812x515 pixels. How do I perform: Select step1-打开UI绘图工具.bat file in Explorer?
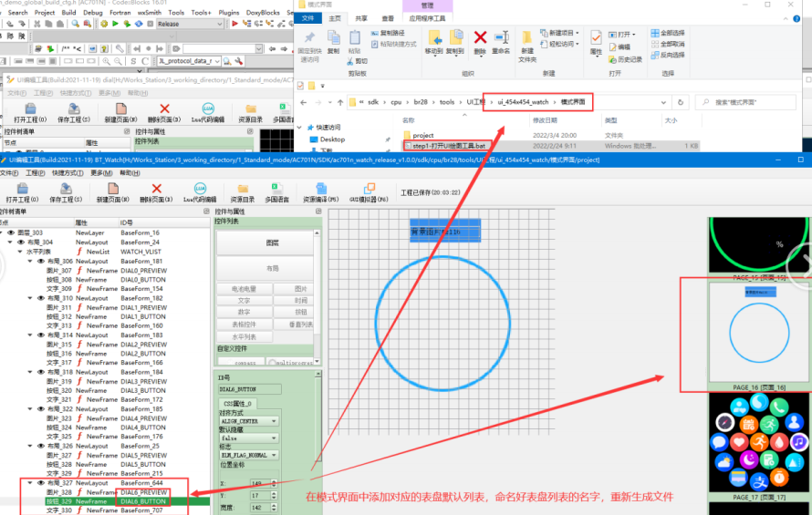point(449,146)
